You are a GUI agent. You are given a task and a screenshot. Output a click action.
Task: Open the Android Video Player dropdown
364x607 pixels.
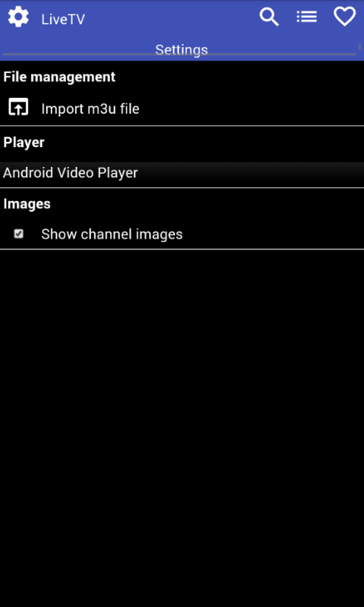click(182, 173)
